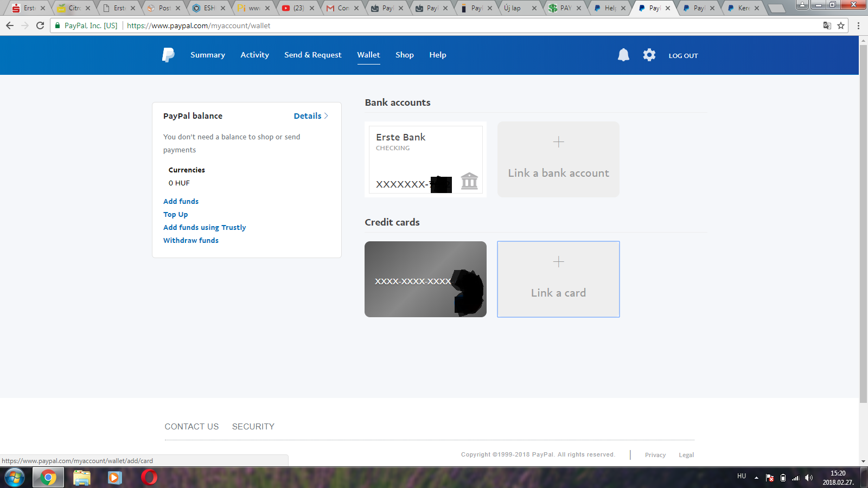Click the battery icon in system tray
This screenshot has height=488, width=868.
[783, 478]
